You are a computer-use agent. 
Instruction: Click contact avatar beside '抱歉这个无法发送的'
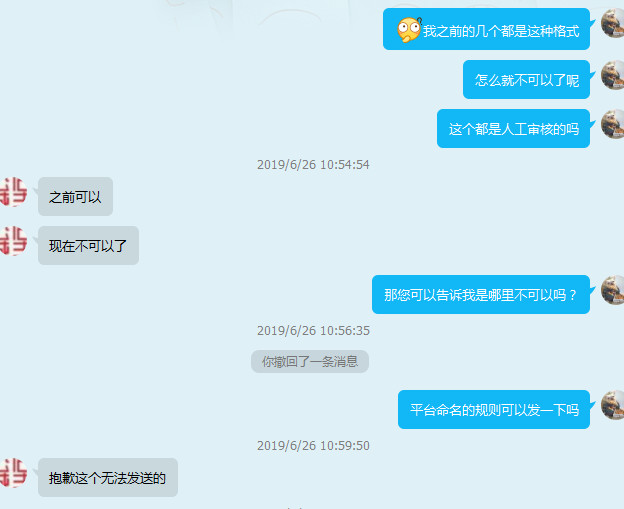(x=13, y=473)
